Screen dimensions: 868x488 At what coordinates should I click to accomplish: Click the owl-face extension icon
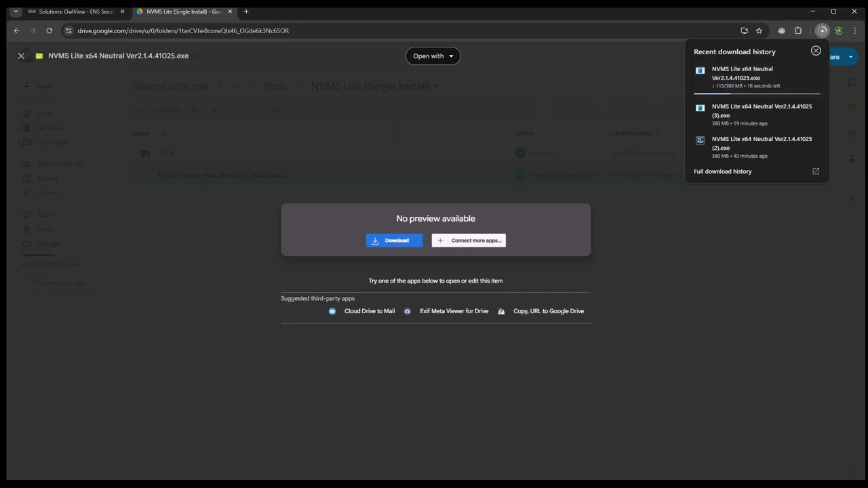(781, 30)
